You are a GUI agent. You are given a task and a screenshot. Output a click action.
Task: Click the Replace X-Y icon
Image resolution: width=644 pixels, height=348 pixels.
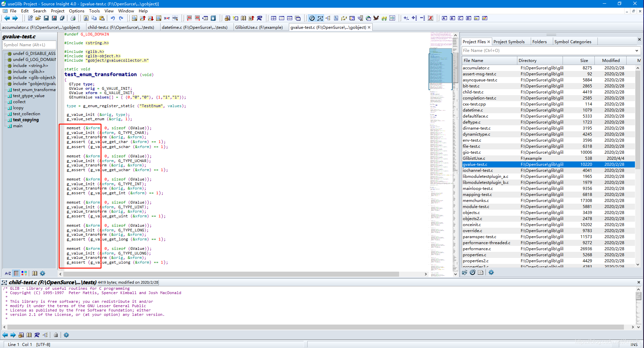[167, 18]
